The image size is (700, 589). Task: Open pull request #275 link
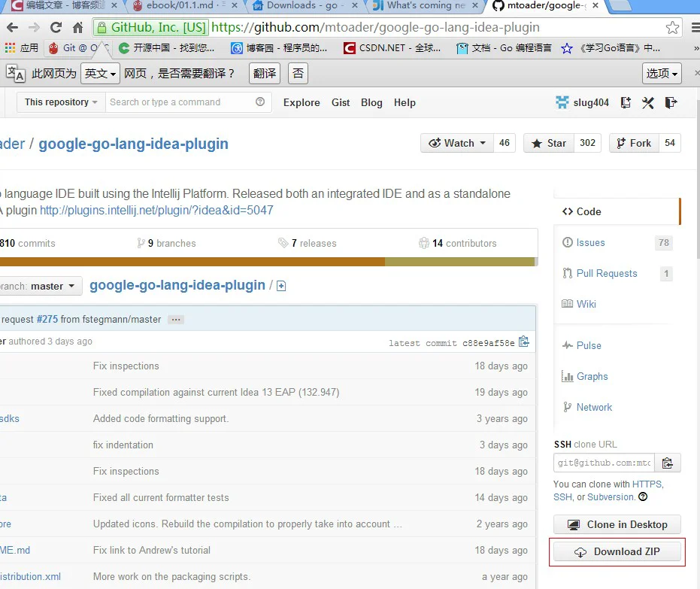(x=47, y=319)
